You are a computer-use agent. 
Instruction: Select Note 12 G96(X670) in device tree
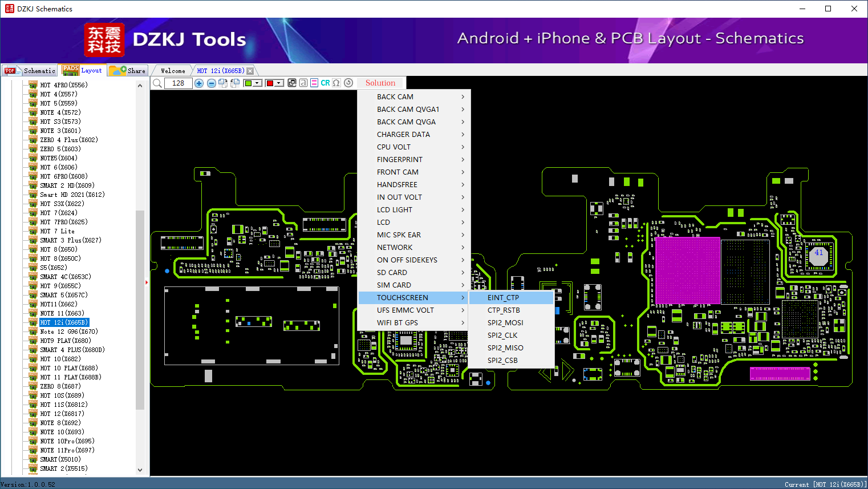click(69, 332)
